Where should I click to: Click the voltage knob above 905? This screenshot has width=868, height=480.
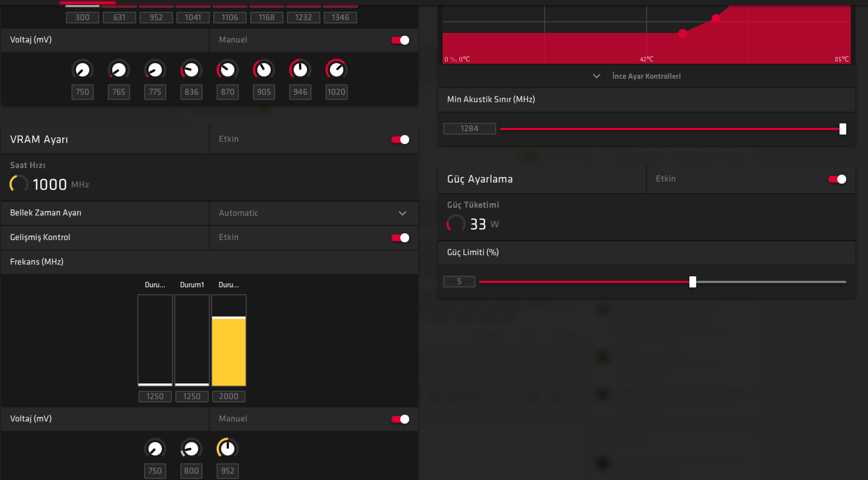264,70
